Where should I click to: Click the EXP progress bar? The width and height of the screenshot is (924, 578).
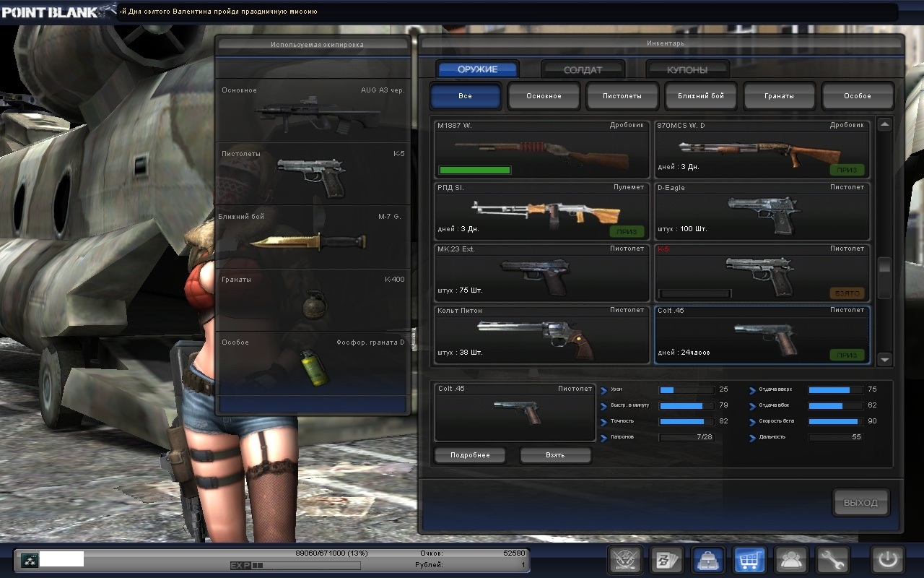(x=295, y=565)
